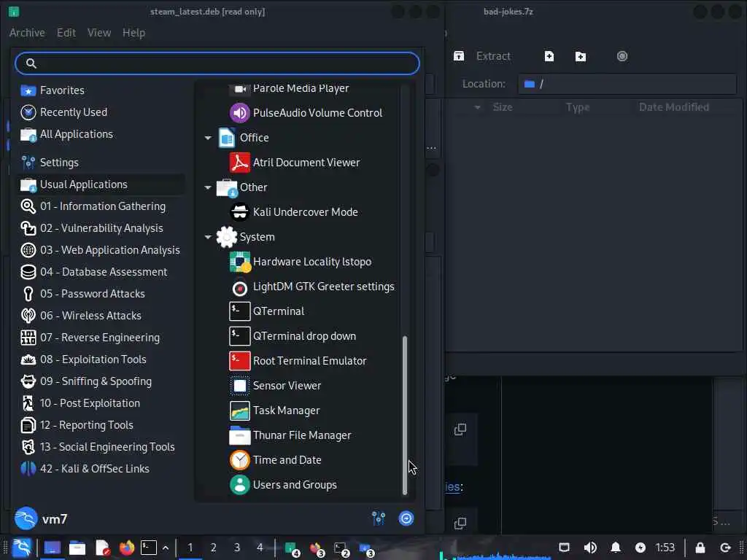Launch Atril Document Viewer
Screen dimensions: 747x560
[295, 163]
